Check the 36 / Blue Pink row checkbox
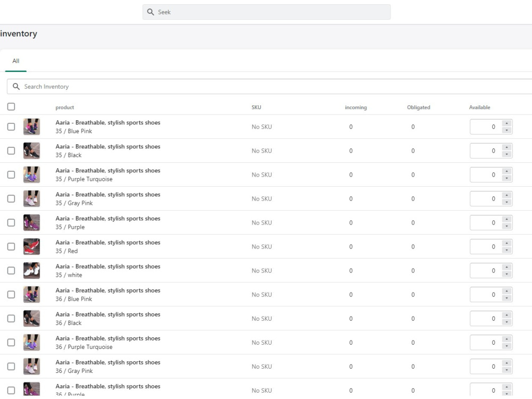The height and width of the screenshot is (399, 532). tap(11, 295)
